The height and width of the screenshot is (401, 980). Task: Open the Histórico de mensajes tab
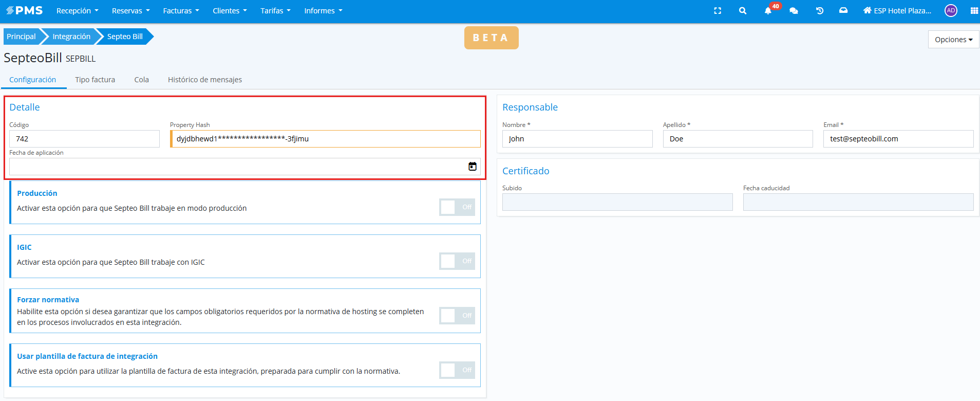204,80
